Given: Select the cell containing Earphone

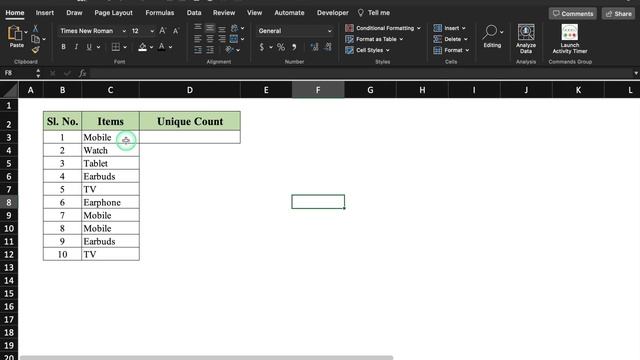Looking at the screenshot, I should (110, 202).
